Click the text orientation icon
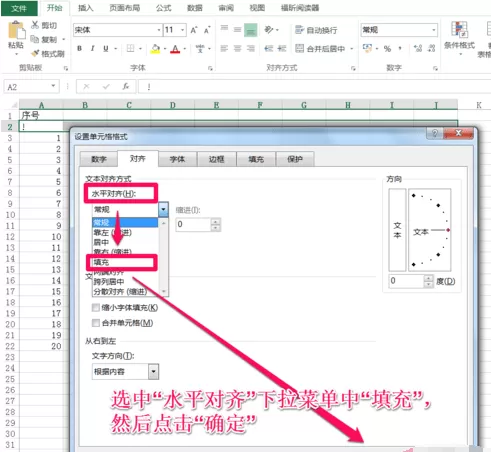 click(269, 30)
